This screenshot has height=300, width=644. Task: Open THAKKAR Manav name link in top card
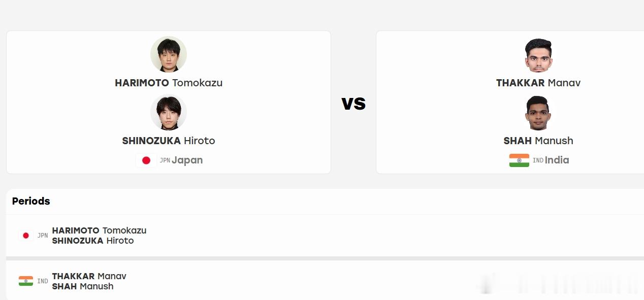point(538,83)
